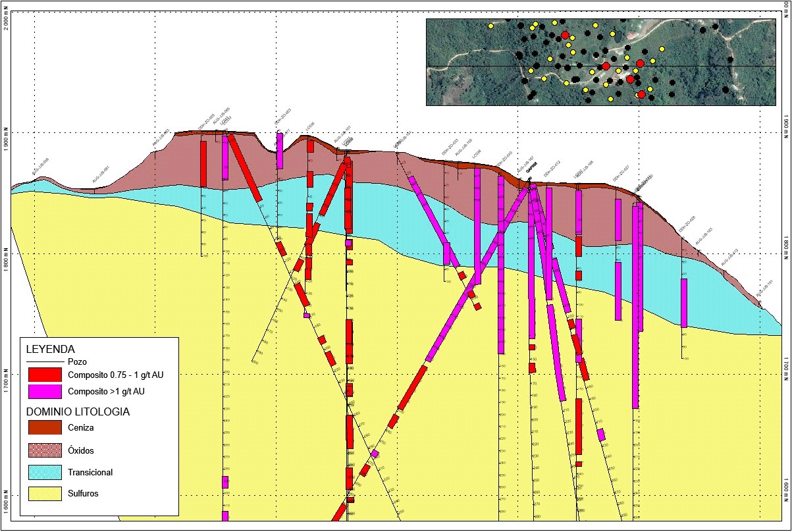Click the Ceniza legend color swatch
792x532 pixels.
(x=45, y=427)
